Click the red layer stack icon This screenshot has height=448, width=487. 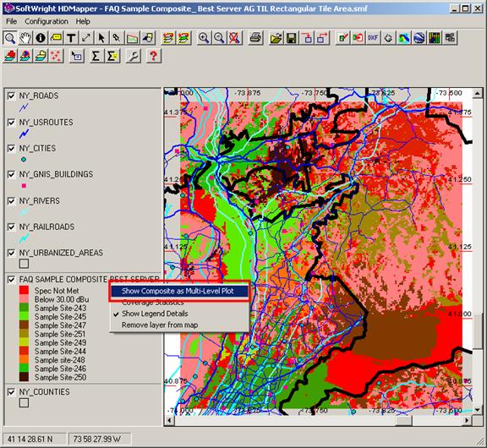point(10,56)
